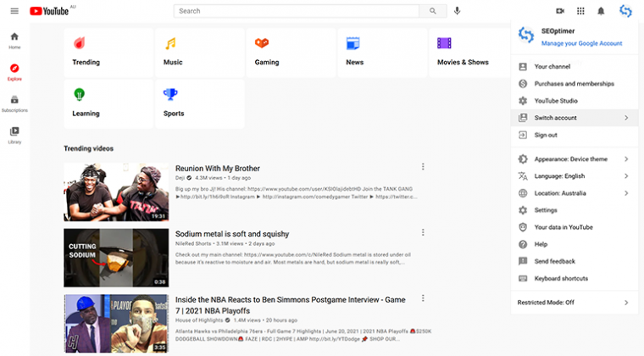Screen dimensions: 644x356
Task: Select Your channel menu item
Action: click(x=575, y=66)
